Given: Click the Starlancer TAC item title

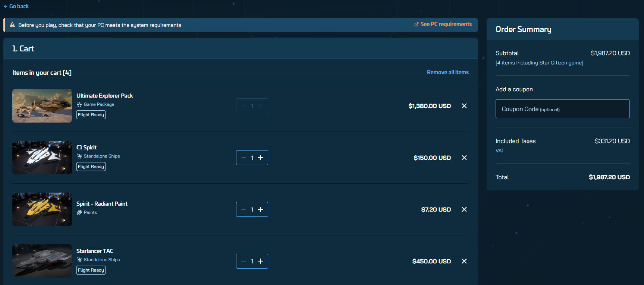Looking at the screenshot, I should click(x=95, y=251).
